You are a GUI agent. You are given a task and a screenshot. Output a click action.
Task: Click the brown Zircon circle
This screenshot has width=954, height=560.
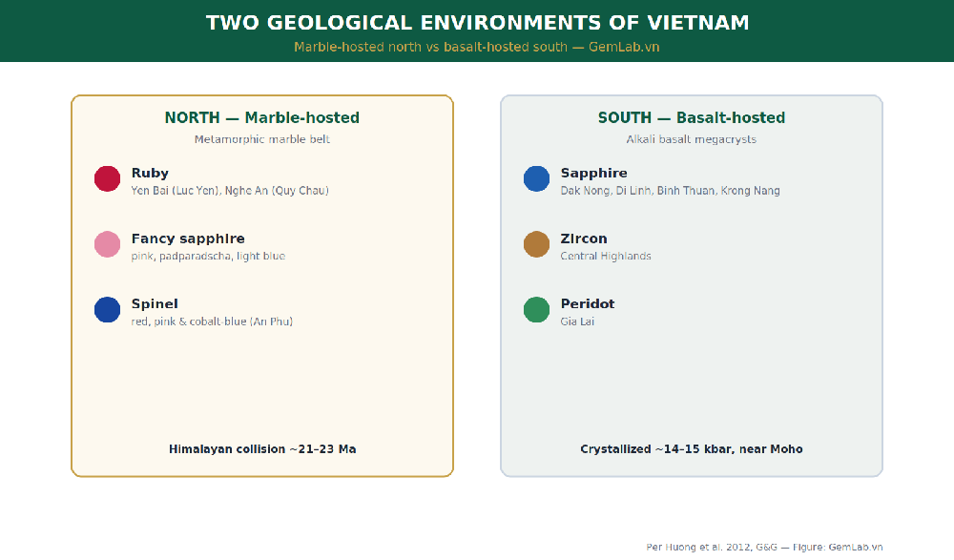pos(536,244)
